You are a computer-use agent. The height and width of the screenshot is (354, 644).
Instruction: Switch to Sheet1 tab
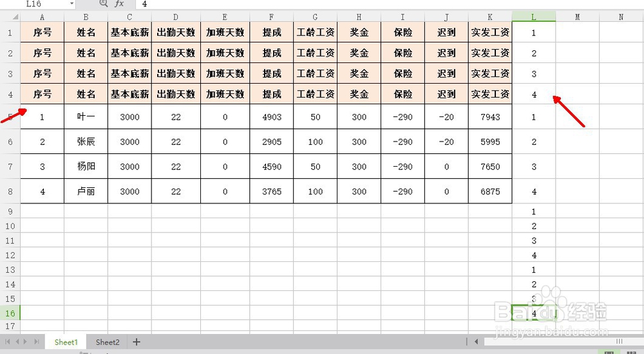tap(66, 342)
